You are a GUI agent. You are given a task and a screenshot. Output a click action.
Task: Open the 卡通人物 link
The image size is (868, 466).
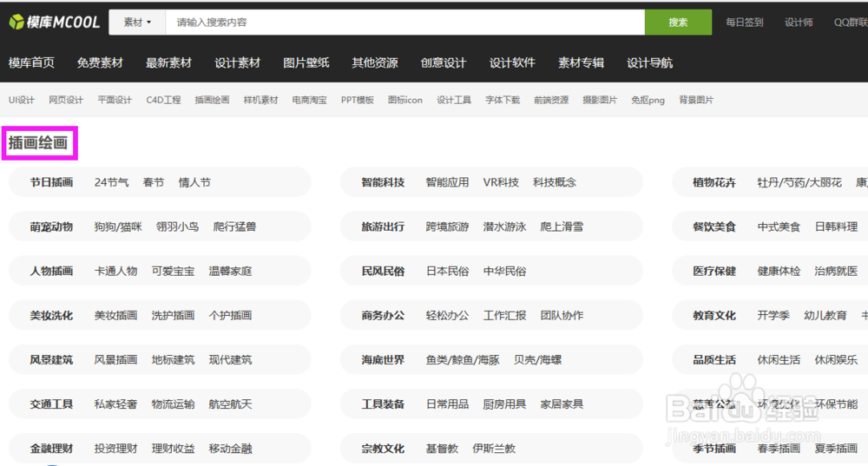point(115,272)
